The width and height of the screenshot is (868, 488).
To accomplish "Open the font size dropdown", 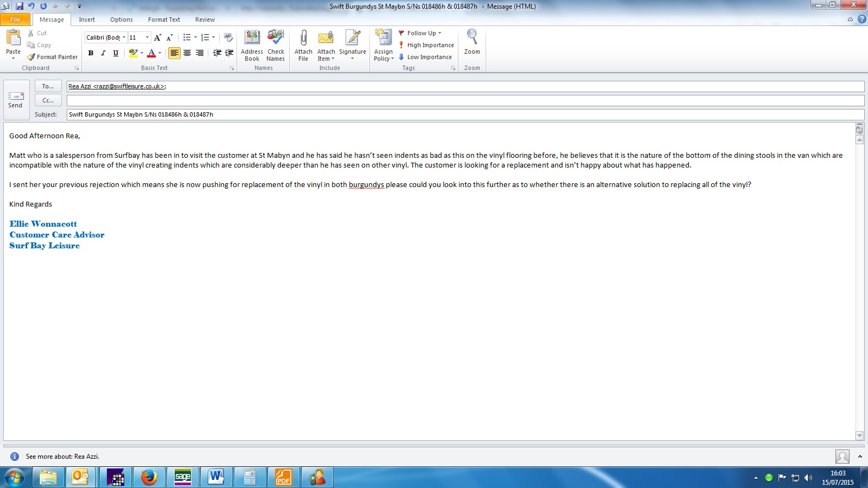I will 147,37.
